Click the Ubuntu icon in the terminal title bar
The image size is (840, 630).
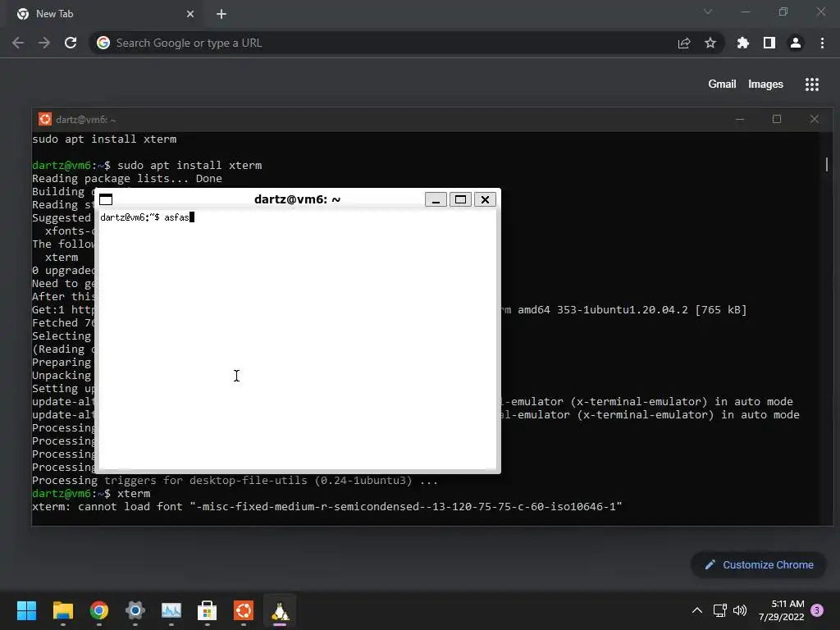45,119
